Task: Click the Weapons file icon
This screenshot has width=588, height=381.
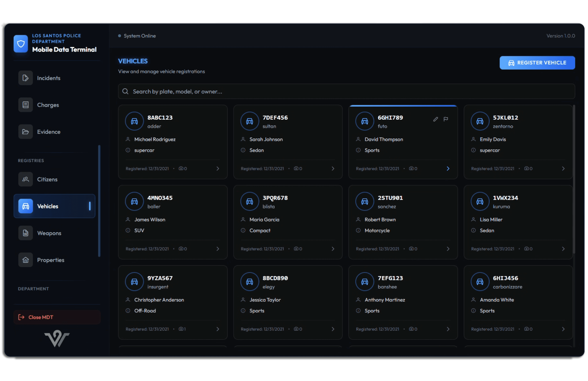Action: click(25, 233)
